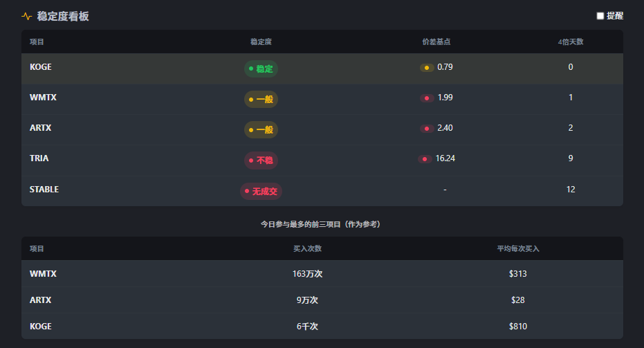Screen dimensions: 644x348
Task: Sort by the 价差基点 column header
Action: (436, 42)
